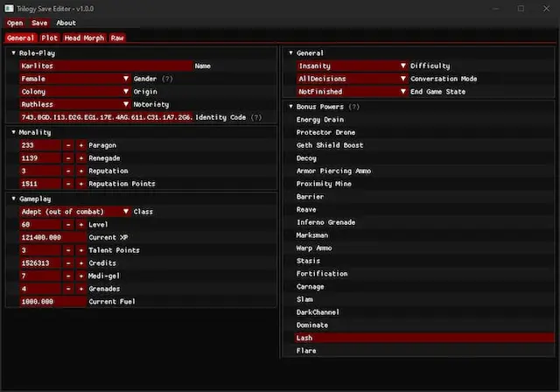Decrease Renegade with the minus button
The height and width of the screenshot is (392, 560).
(68, 157)
